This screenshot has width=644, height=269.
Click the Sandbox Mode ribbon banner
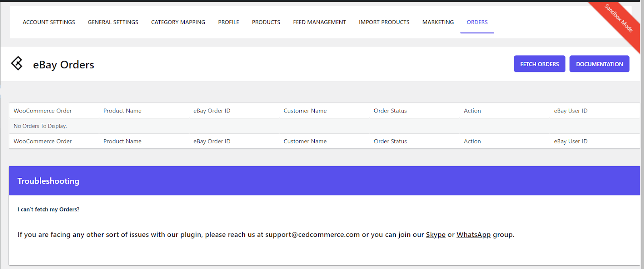619,18
